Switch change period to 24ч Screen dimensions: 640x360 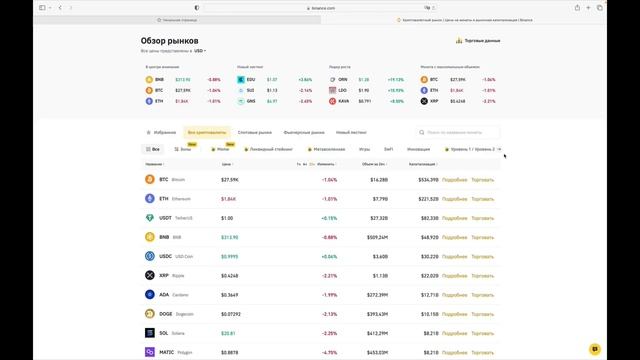tap(312, 164)
